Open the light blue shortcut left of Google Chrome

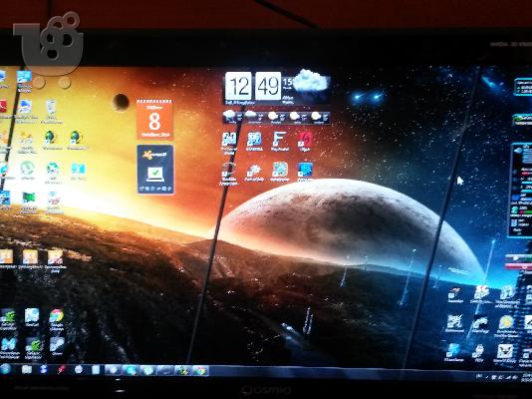point(32,316)
